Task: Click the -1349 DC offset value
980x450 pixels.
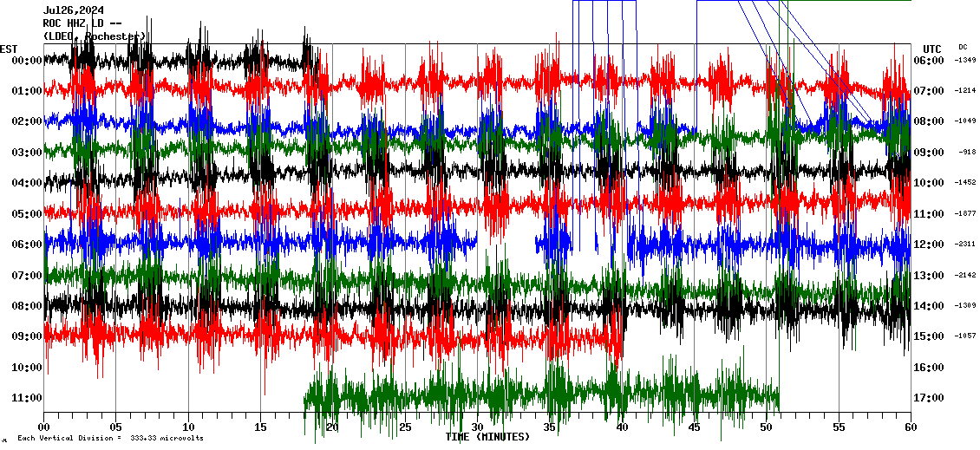Action: pos(965,61)
